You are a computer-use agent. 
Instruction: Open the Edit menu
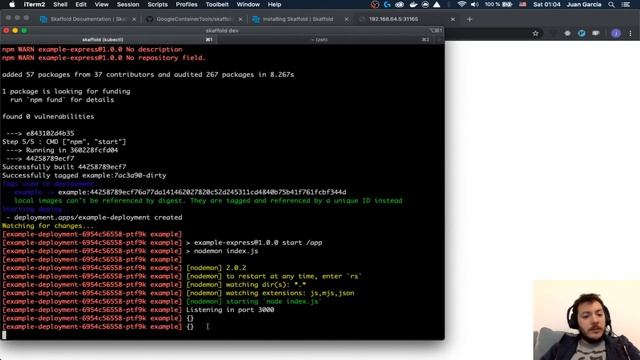81,4
